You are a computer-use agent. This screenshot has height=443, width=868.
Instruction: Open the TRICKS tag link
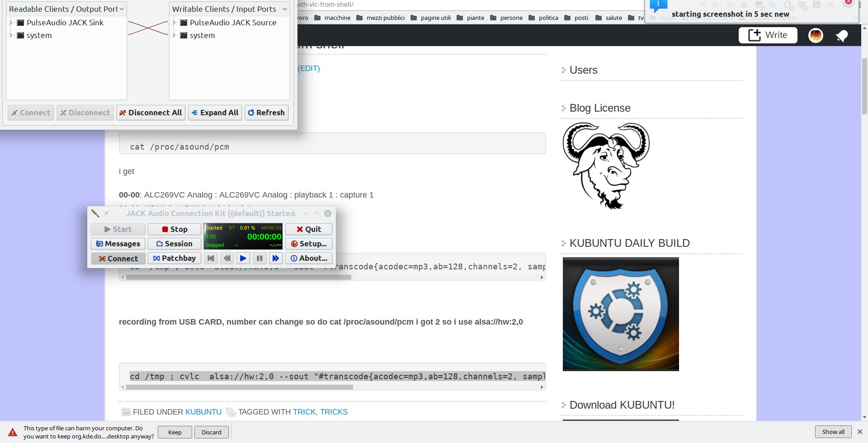[x=334, y=412]
